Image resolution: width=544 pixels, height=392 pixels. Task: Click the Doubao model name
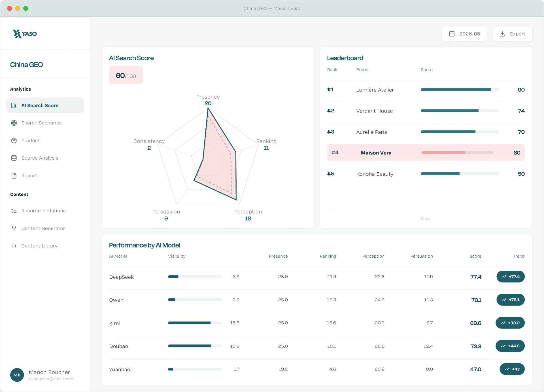(x=119, y=346)
